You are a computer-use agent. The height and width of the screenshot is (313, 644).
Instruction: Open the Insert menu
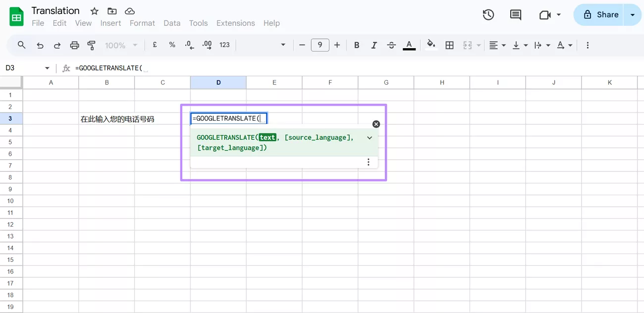110,23
